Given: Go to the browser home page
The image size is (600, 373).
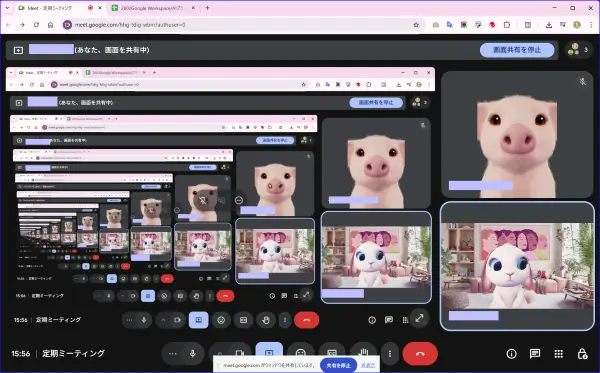Looking at the screenshot, I should point(51,25).
